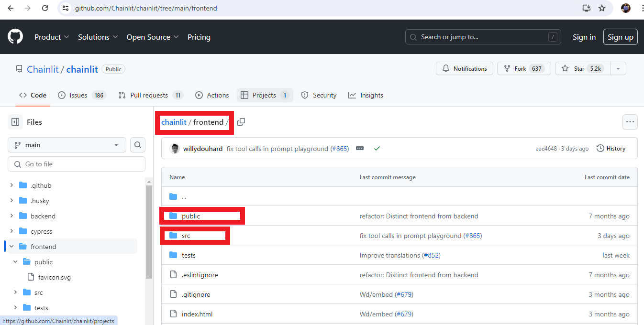Screen dimensions: 644x325
Task: Select the willydouhard commit author link
Action: [203, 148]
